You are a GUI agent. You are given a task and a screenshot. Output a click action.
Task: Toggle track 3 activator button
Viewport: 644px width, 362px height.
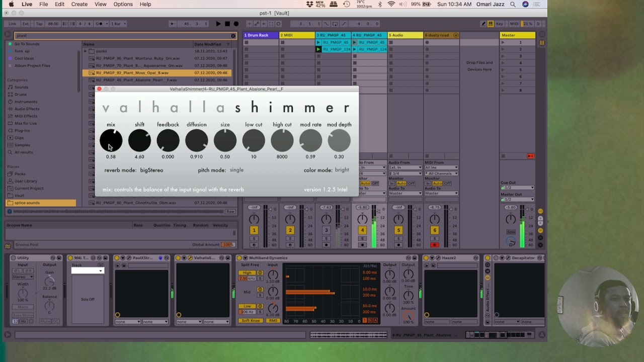click(326, 230)
